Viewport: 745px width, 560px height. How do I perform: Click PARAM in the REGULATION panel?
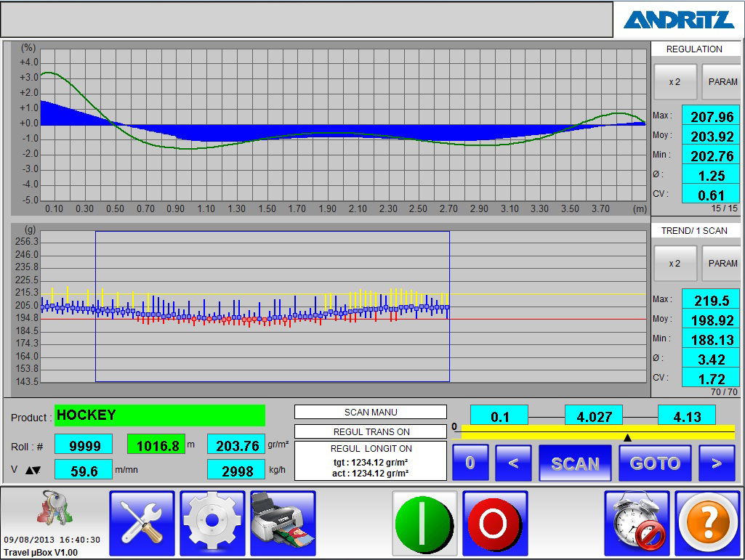tap(722, 82)
